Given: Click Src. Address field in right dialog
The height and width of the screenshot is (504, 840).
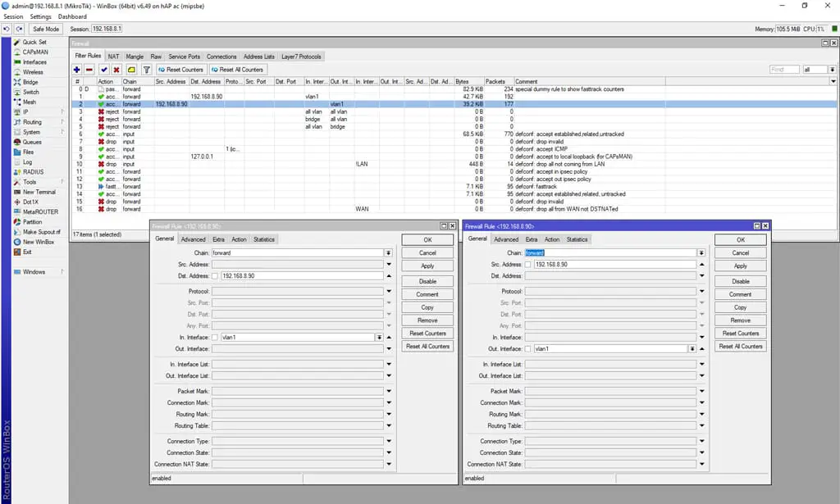Looking at the screenshot, I should [x=615, y=265].
